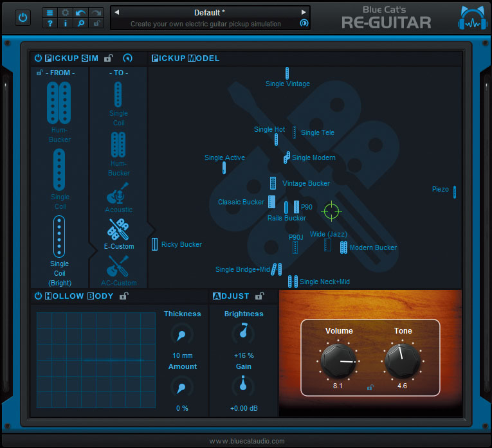Pick the Single Neck+Mid pickup model
492x448 pixels.
293,282
